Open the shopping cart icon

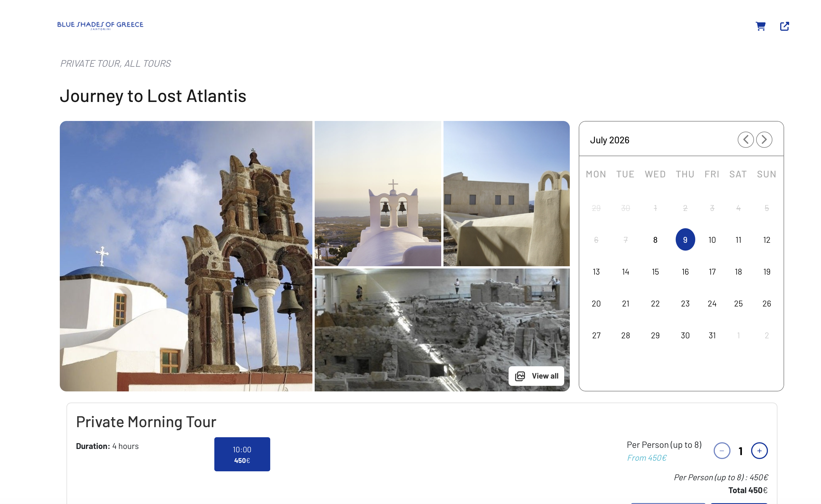click(x=760, y=26)
